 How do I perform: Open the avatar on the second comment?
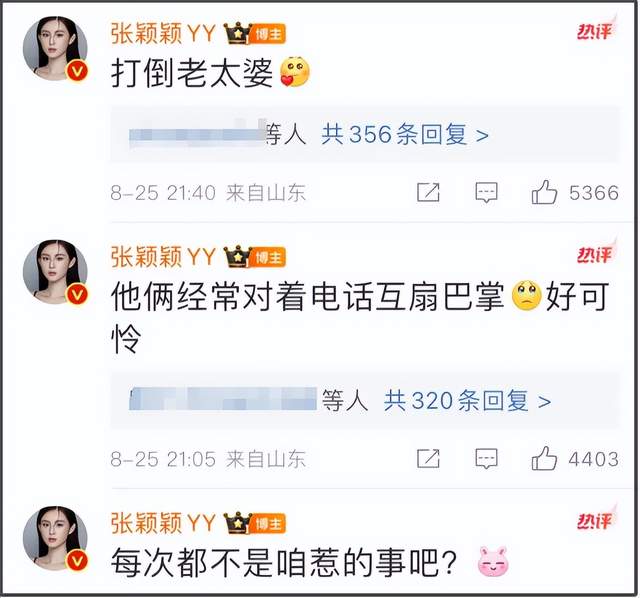(55, 272)
